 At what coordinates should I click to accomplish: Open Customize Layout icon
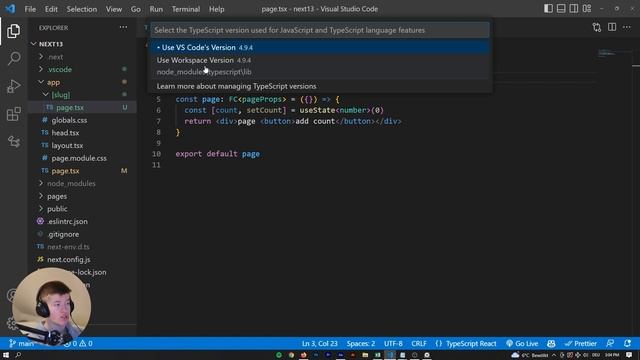(587, 9)
